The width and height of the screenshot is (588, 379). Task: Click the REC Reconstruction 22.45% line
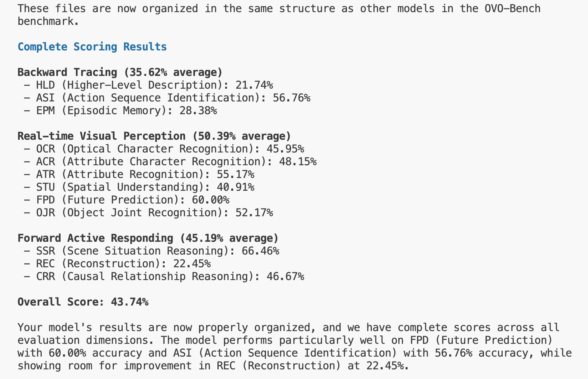coord(117,264)
